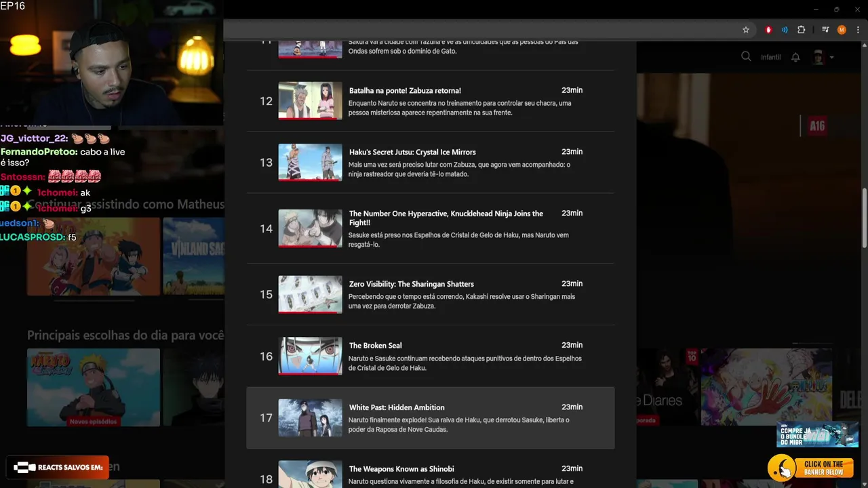Select 'The Weapons Known as Shinobi'
This screenshot has width=868, height=488.
(401, 469)
